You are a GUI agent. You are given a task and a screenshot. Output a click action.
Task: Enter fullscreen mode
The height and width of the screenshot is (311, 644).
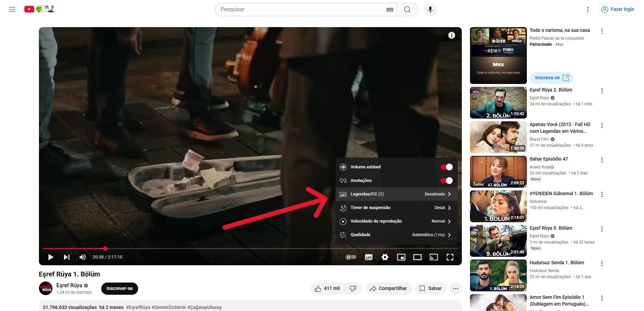tap(450, 257)
